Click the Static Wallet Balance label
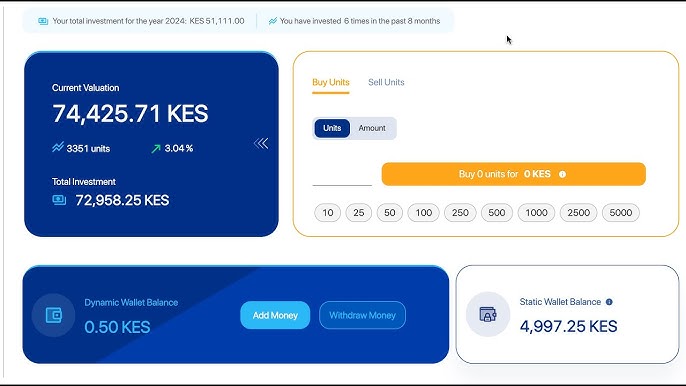686x386 pixels. 560,302
